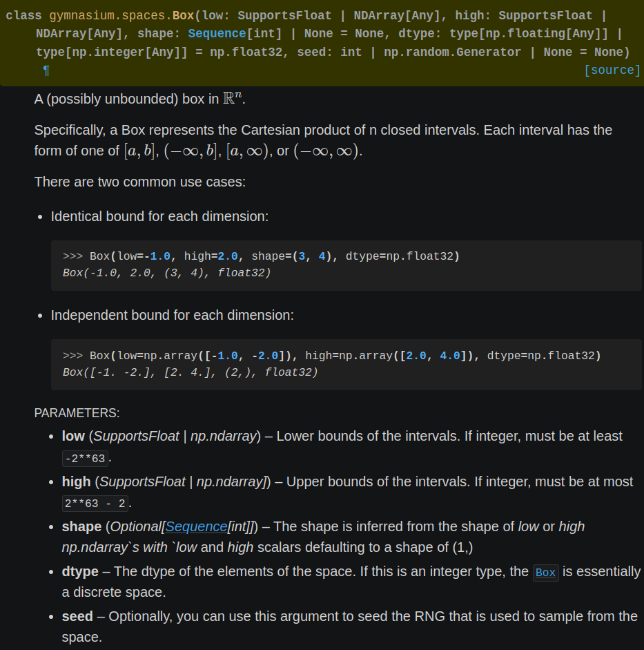Click the bold Box class name in the signature
The height and width of the screenshot is (650, 644).
[183, 15]
